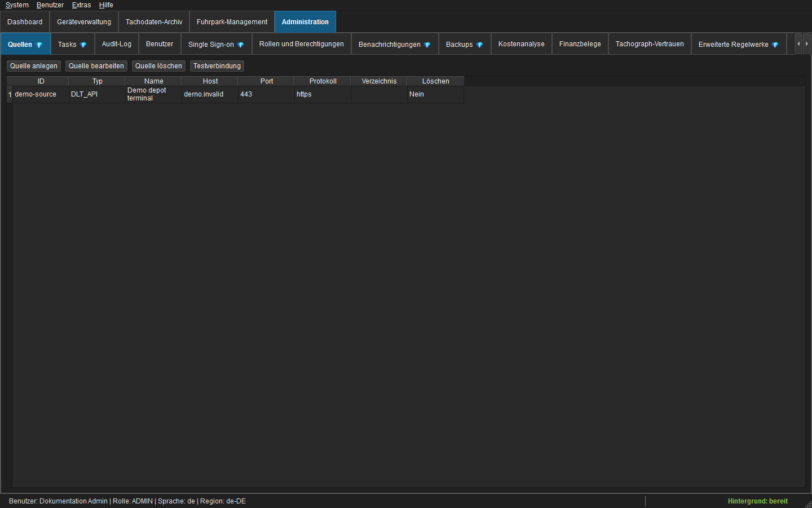
Task: Select the demo-source table row
Action: coord(235,94)
